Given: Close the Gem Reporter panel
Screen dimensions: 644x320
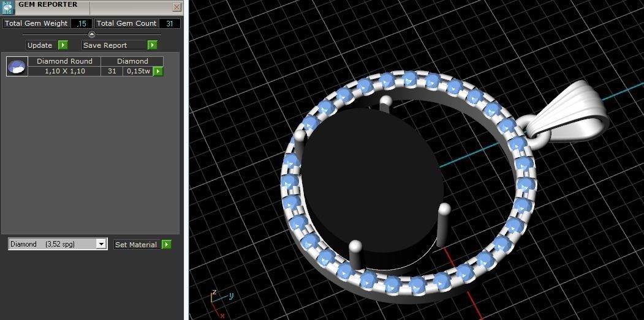Looking at the screenshot, I should pyautogui.click(x=176, y=7).
